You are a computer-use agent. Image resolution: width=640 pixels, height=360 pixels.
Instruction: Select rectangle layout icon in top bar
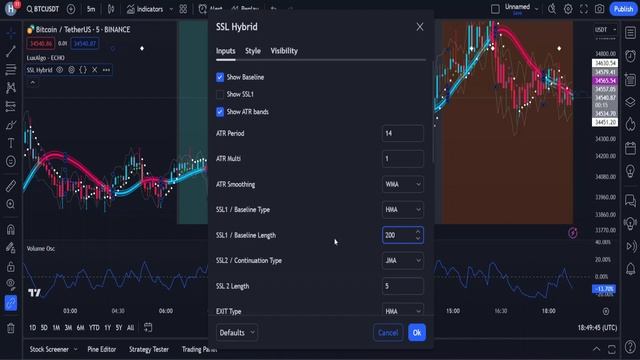click(x=495, y=9)
